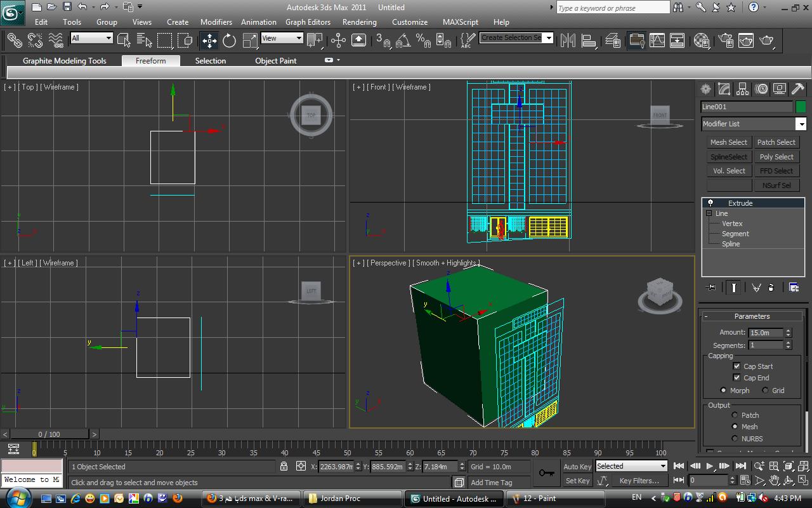Open the Material Editor sphere icon
This screenshot has width=812, height=508.
(701, 41)
